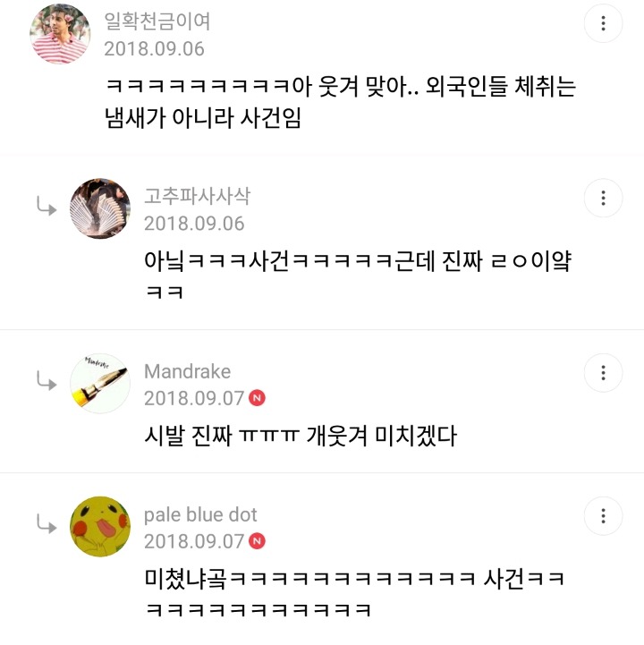The image size is (644, 645).
Task: Click the red N badge on pale blue dot's reply
Action: (258, 540)
